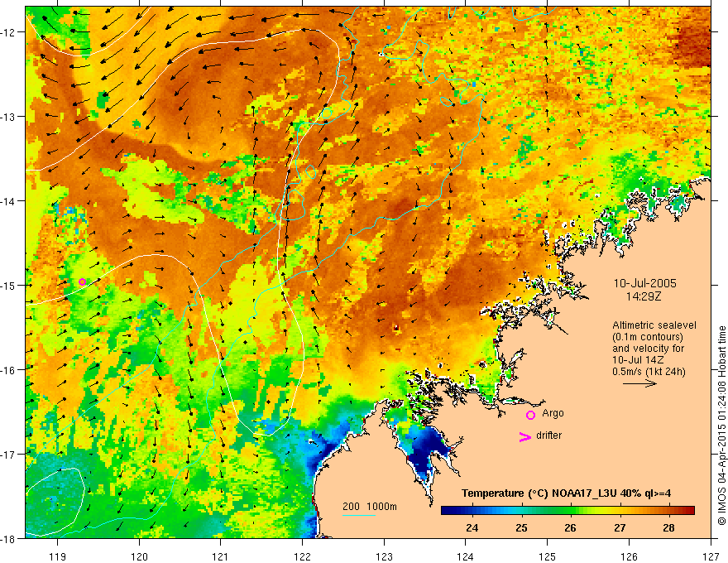Click the latitude axis label -13
The image size is (728, 563).
[8, 116]
